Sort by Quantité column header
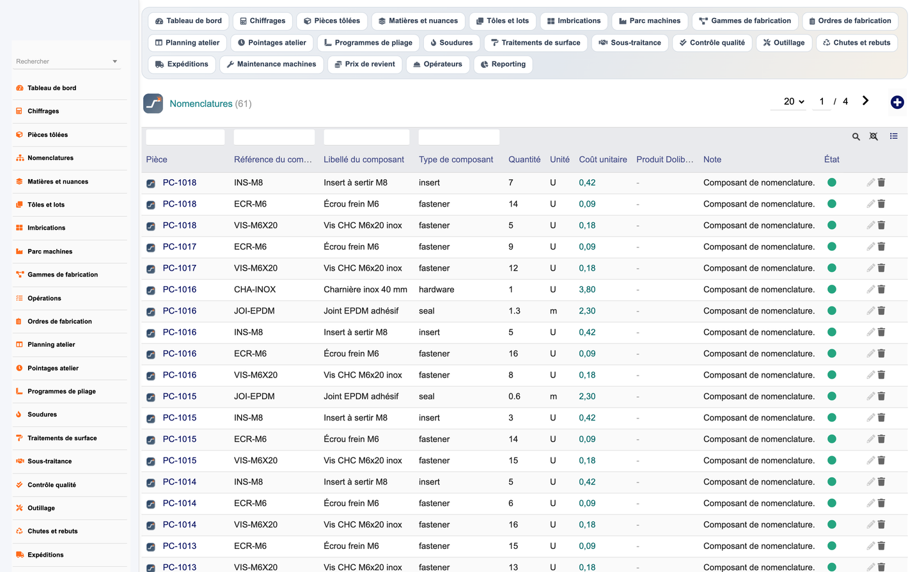This screenshot has width=924, height=572. tap(524, 159)
